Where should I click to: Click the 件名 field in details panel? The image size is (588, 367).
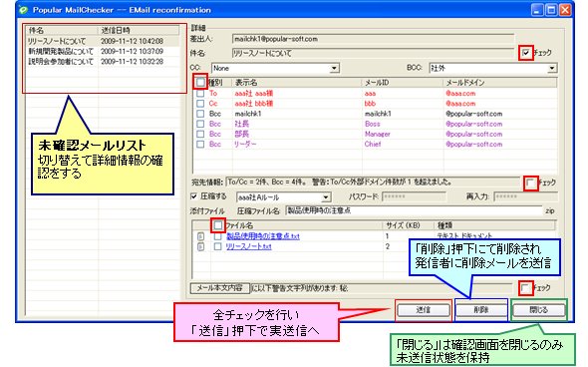[373, 53]
